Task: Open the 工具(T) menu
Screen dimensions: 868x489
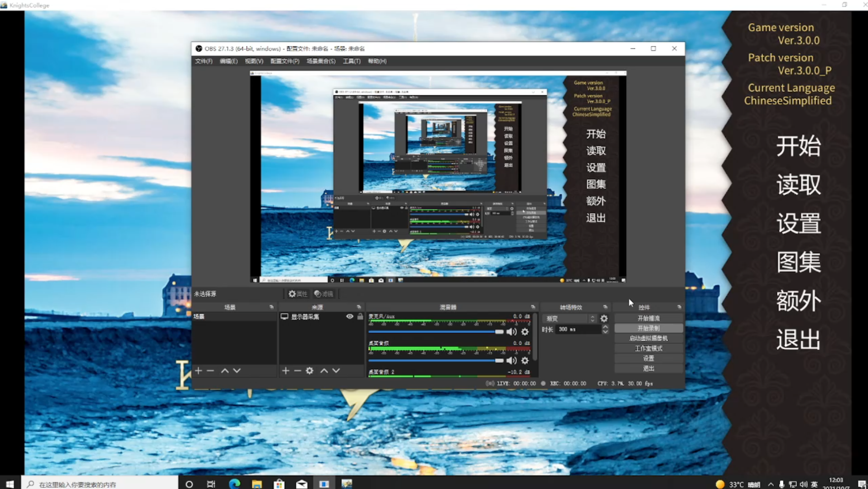Action: (352, 61)
